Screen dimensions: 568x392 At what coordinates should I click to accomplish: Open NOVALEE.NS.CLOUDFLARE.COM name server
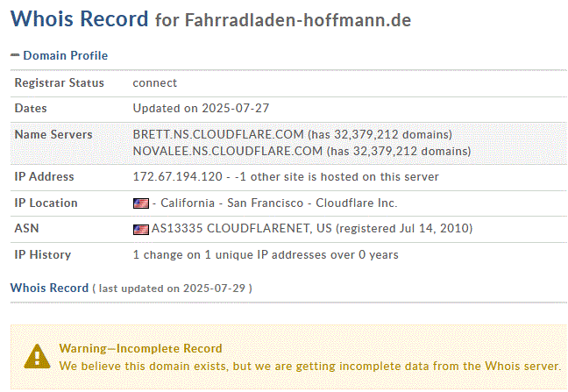[x=227, y=151]
